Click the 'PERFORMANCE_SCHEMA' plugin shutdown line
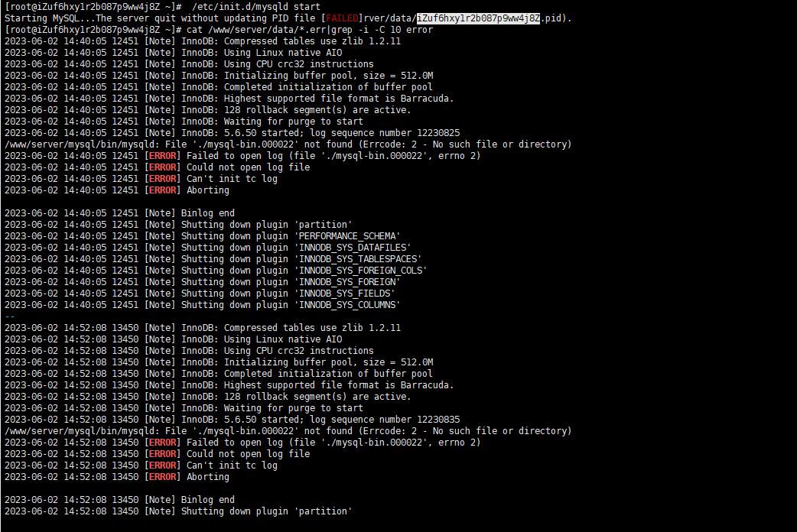Screen dimensions: 797x532 [202, 236]
